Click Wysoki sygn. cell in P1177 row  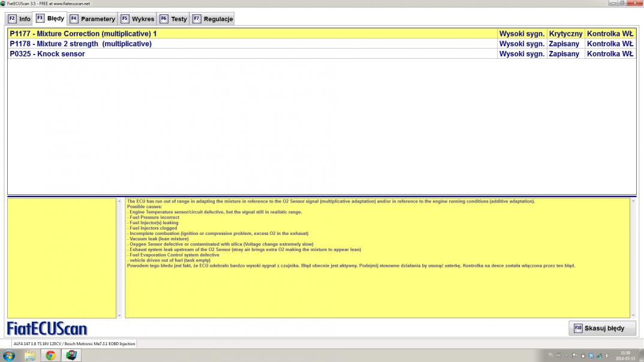click(522, 34)
